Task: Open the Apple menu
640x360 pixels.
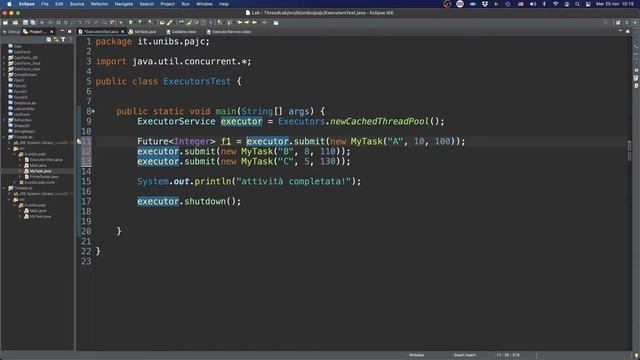Action: pyautogui.click(x=9, y=4)
